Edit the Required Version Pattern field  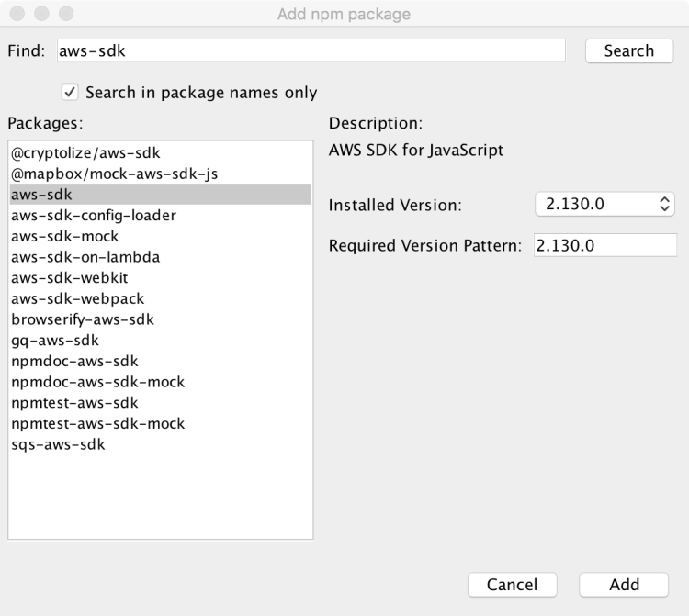click(x=605, y=245)
